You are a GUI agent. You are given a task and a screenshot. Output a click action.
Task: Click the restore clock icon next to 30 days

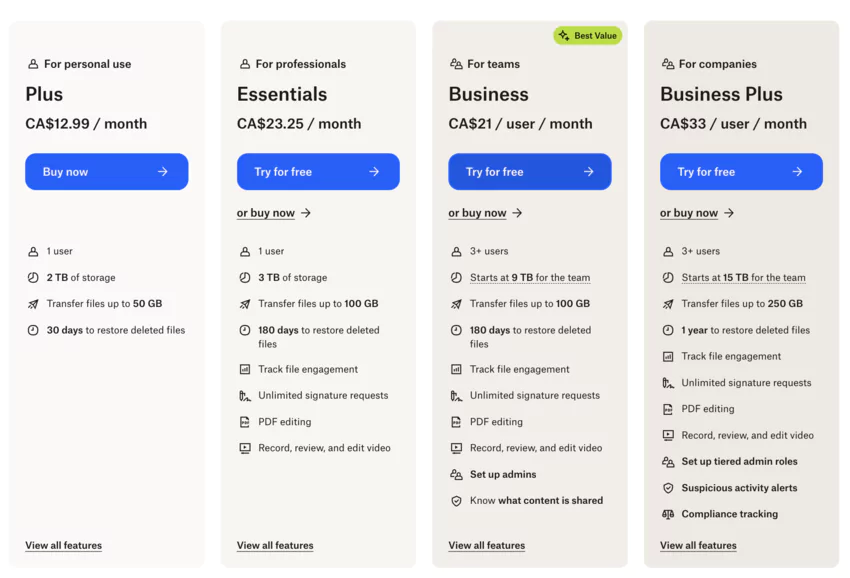coord(33,329)
